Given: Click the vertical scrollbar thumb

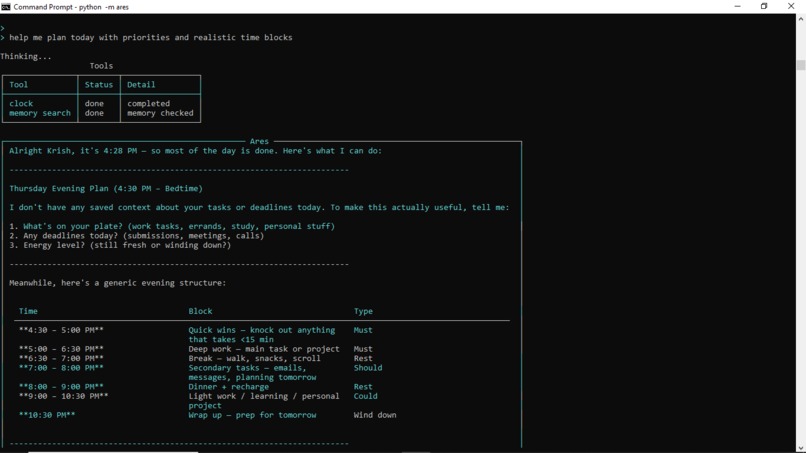Looking at the screenshot, I should coord(801,65).
